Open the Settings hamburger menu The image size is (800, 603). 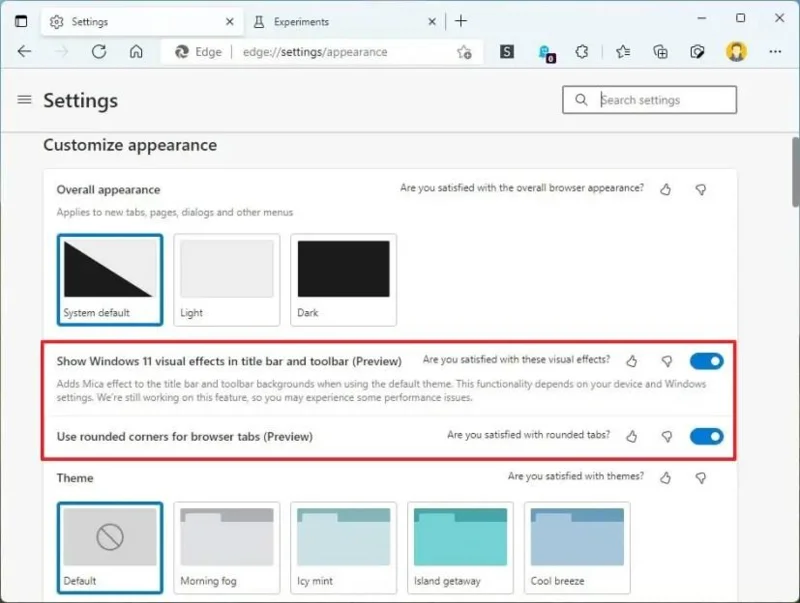click(24, 99)
